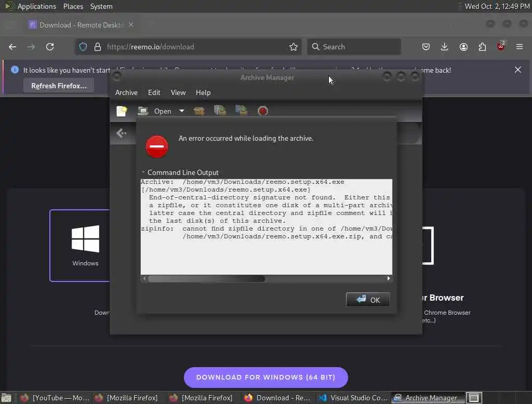The image size is (532, 404).
Task: Switch to Visual Studio Code taskbar window
Action: coord(353,398)
